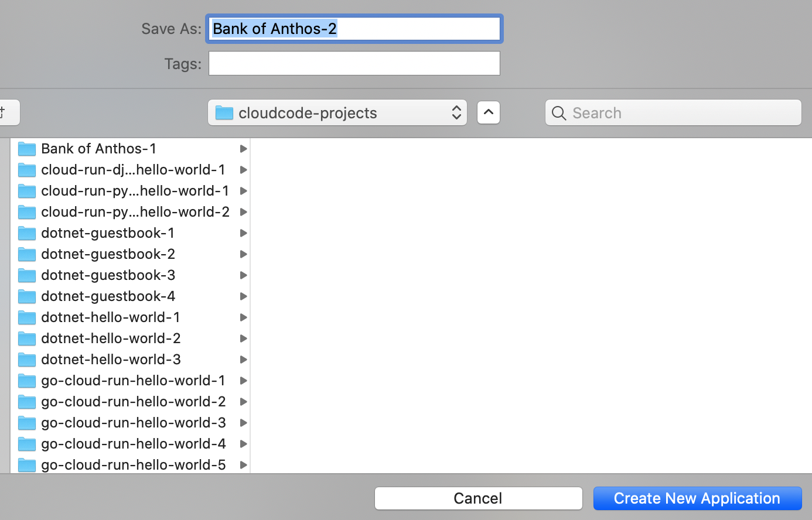This screenshot has height=520, width=812.
Task: Click the Save As name field
Action: coord(354,28)
